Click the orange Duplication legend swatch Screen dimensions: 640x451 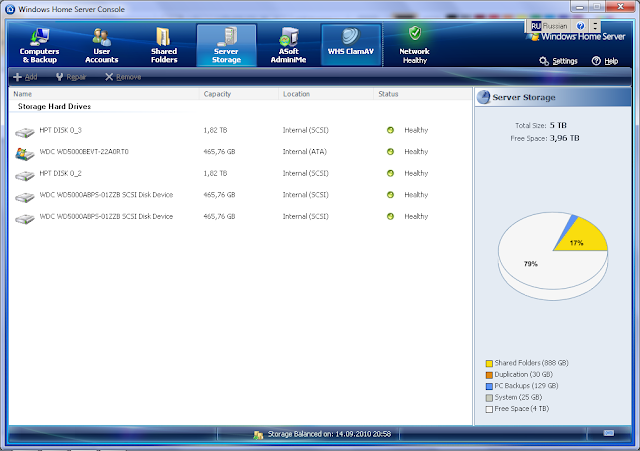489,375
